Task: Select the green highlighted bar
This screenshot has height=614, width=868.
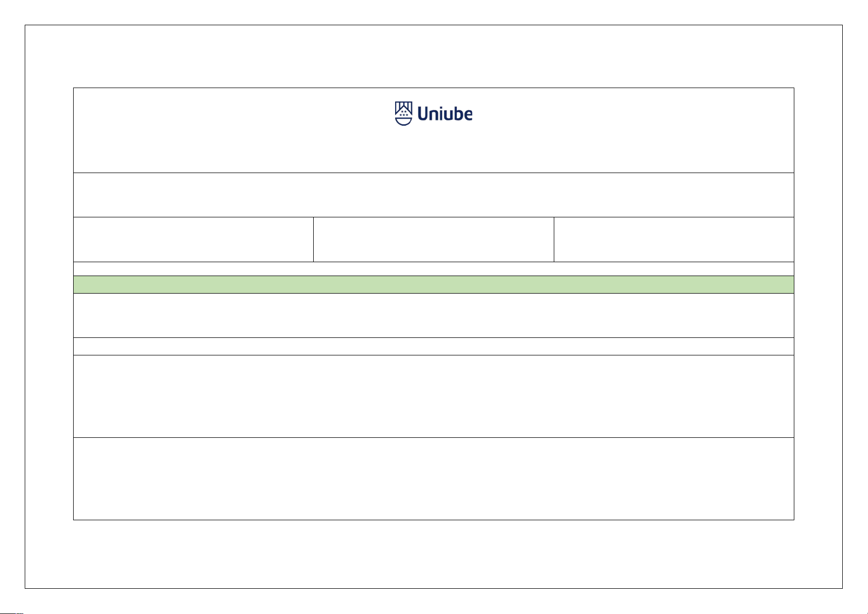Action: [x=433, y=284]
